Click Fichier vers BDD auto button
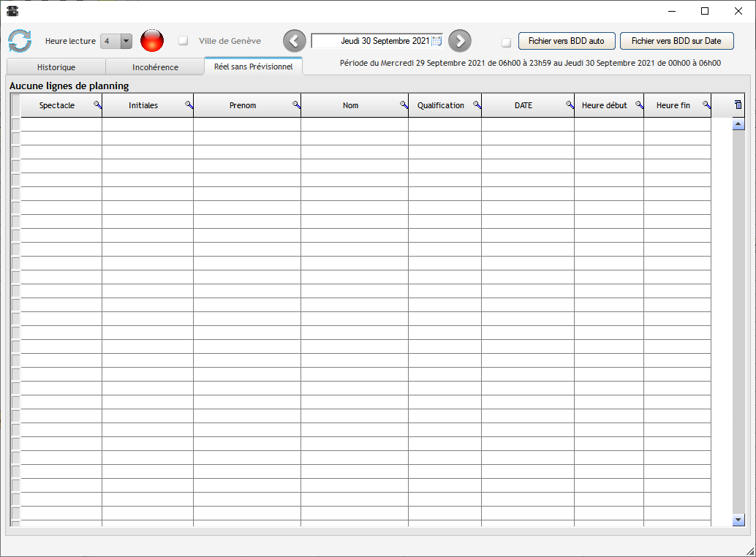Image resolution: width=756 pixels, height=557 pixels. 567,41
